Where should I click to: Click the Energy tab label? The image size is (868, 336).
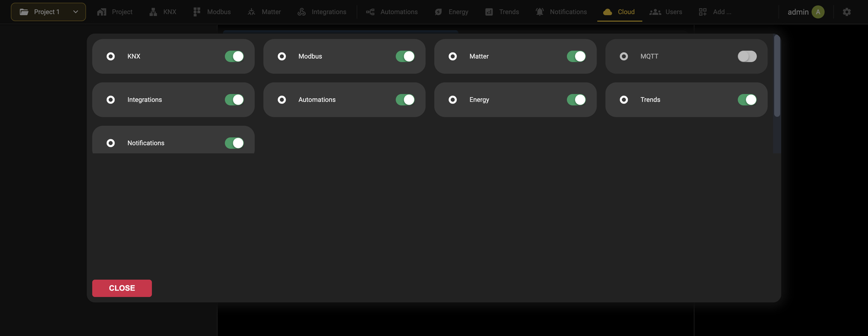coord(458,12)
